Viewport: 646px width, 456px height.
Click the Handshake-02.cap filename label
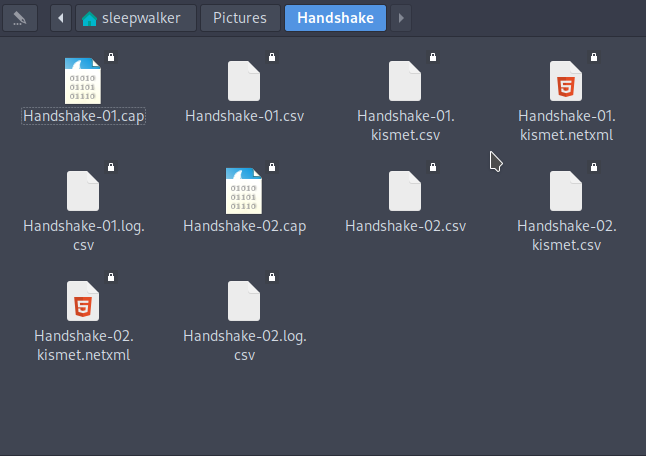click(244, 226)
